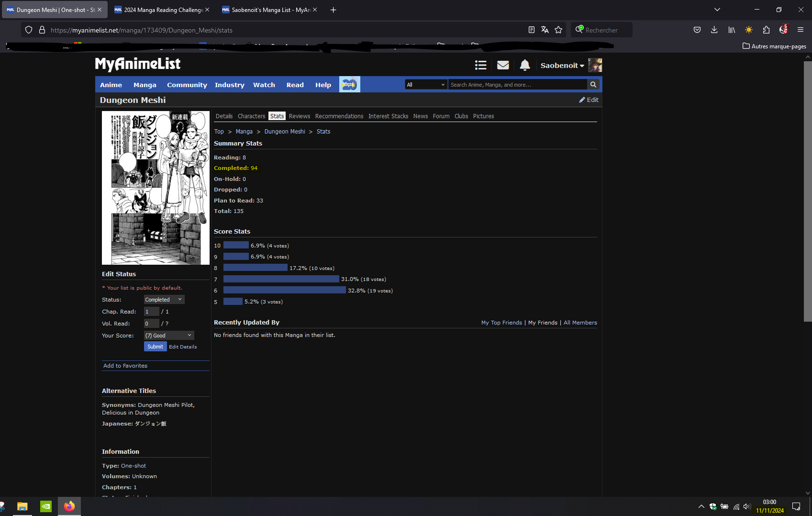Click the All Members link
Image resolution: width=812 pixels, height=516 pixels.
click(580, 323)
